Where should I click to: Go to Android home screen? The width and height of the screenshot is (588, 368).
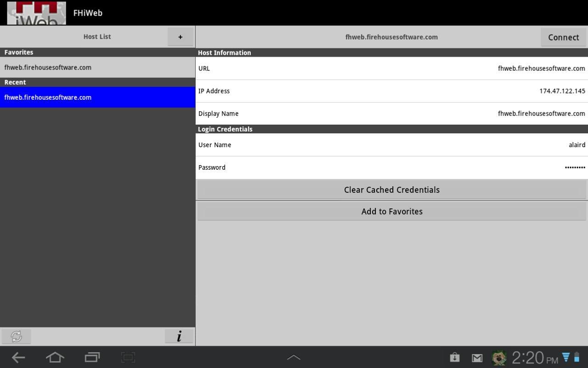point(55,357)
